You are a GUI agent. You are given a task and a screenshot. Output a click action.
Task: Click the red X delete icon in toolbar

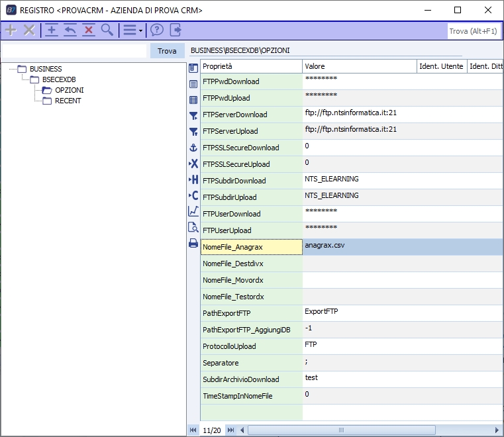(x=88, y=30)
